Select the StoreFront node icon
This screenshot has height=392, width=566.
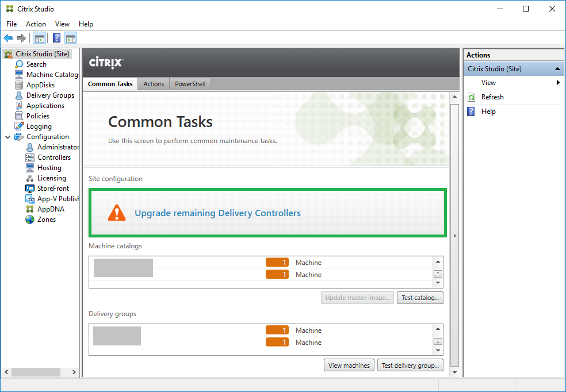[x=30, y=189]
